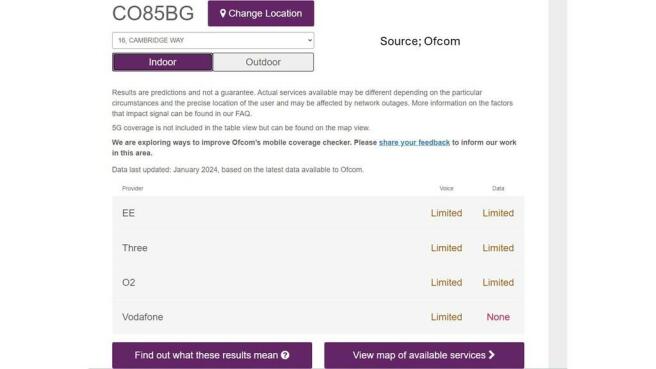Click the chevron arrow on View map button
The width and height of the screenshot is (656, 369).
click(492, 355)
